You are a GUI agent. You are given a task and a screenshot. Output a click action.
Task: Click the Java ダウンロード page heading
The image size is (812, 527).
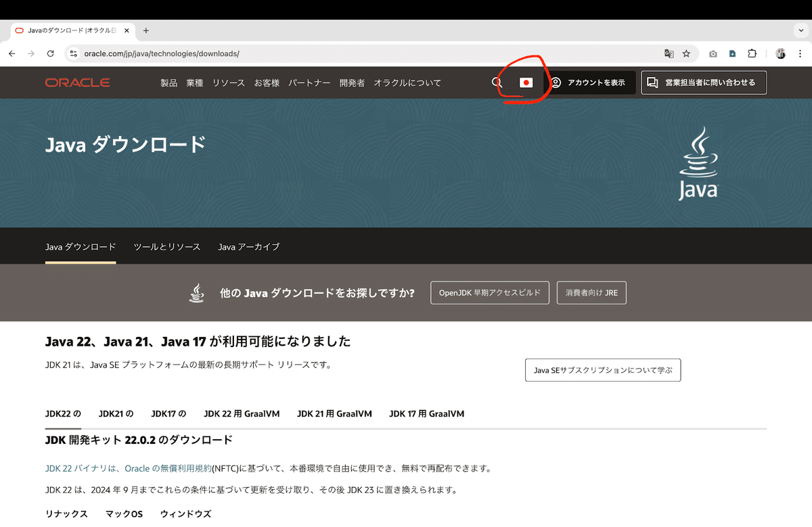(125, 144)
